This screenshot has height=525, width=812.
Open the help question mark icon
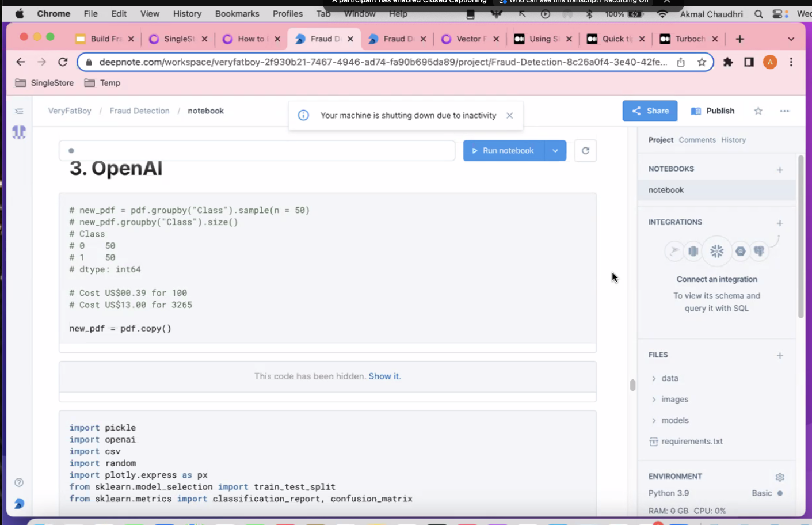(19, 482)
